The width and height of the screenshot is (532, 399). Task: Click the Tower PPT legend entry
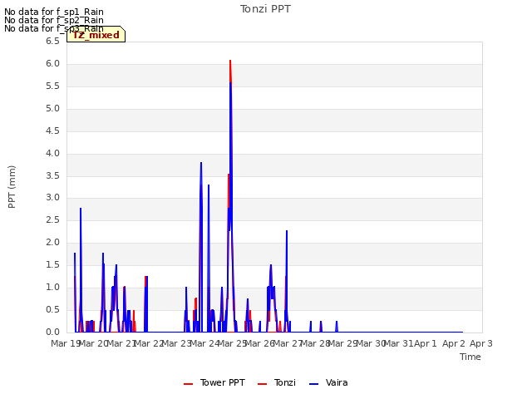click(214, 382)
